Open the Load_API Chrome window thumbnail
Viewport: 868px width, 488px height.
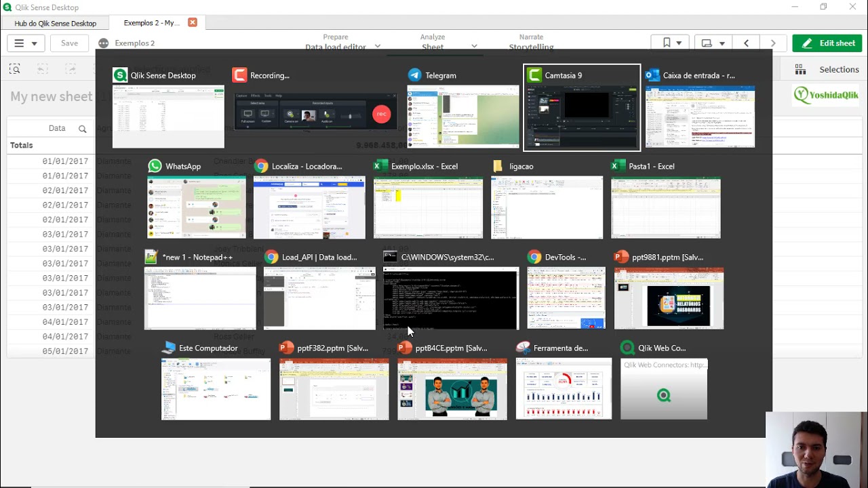(x=319, y=298)
